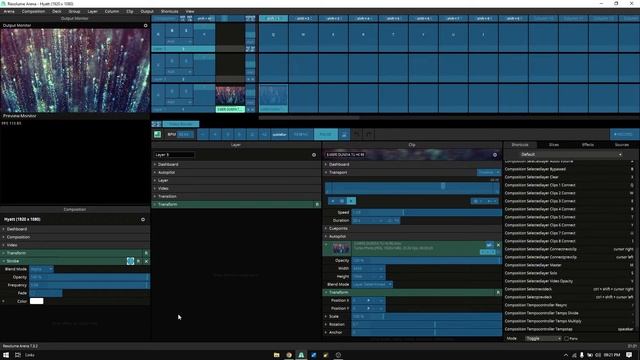Open the Windows Start menu

point(6,355)
